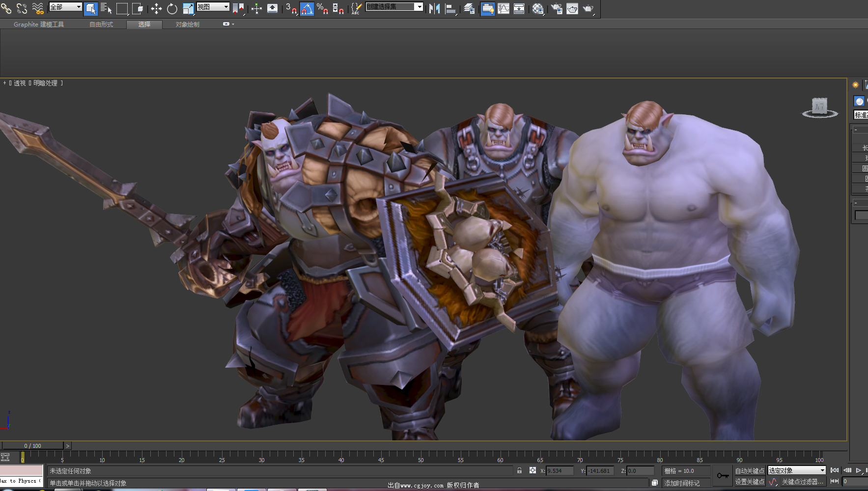Viewport: 868px width, 491px height.
Task: Open the 选定对象 key target dropdown
Action: pyautogui.click(x=797, y=470)
